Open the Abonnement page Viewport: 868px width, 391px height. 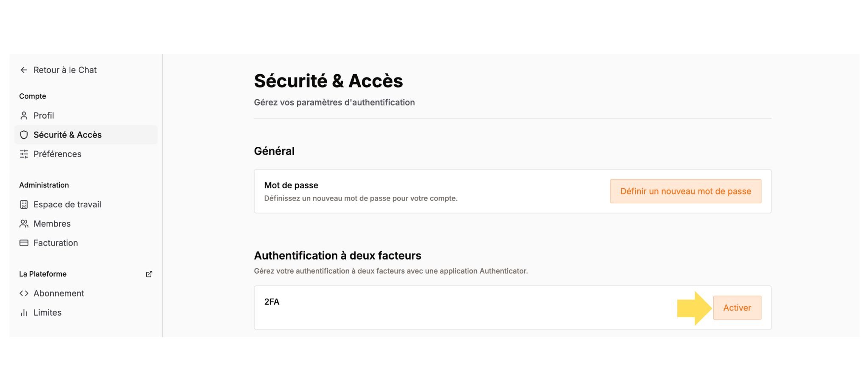59,293
